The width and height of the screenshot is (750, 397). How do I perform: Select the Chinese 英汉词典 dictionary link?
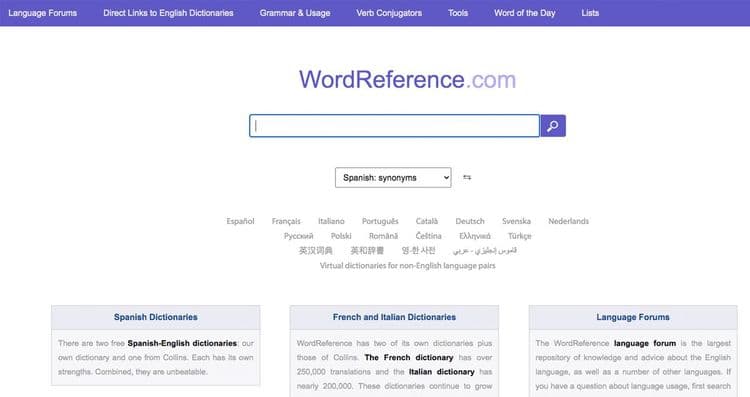coord(315,251)
